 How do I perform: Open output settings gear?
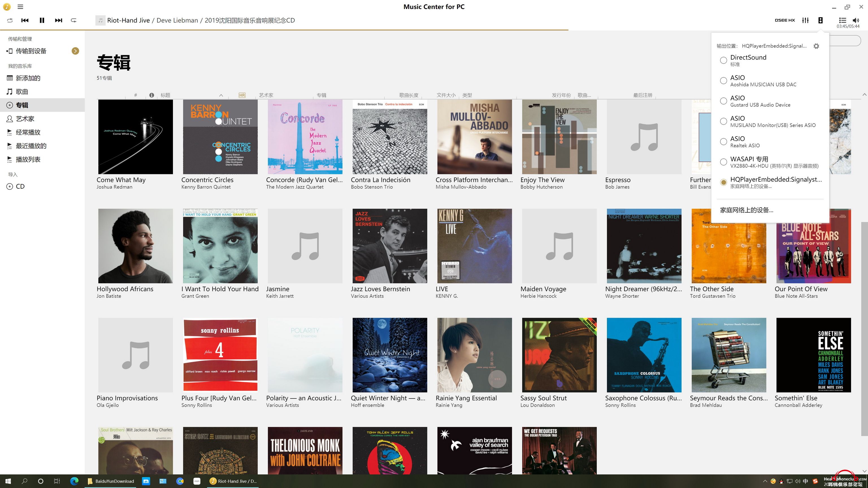[x=816, y=46]
